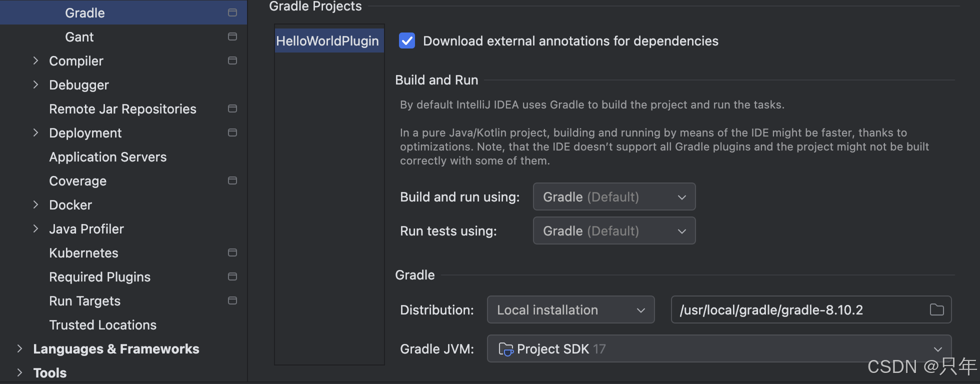Click the Project SDK folder icon
The height and width of the screenshot is (384, 980).
[x=506, y=349]
